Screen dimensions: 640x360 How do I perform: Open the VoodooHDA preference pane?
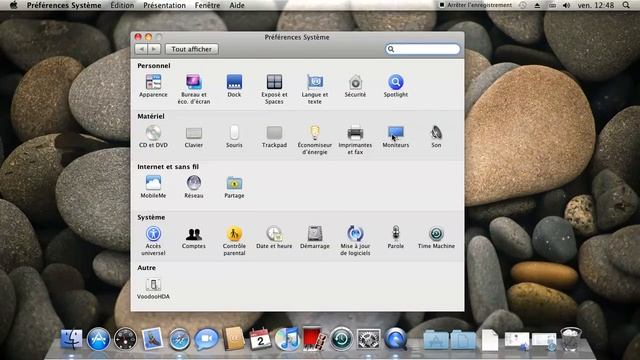(x=153, y=288)
